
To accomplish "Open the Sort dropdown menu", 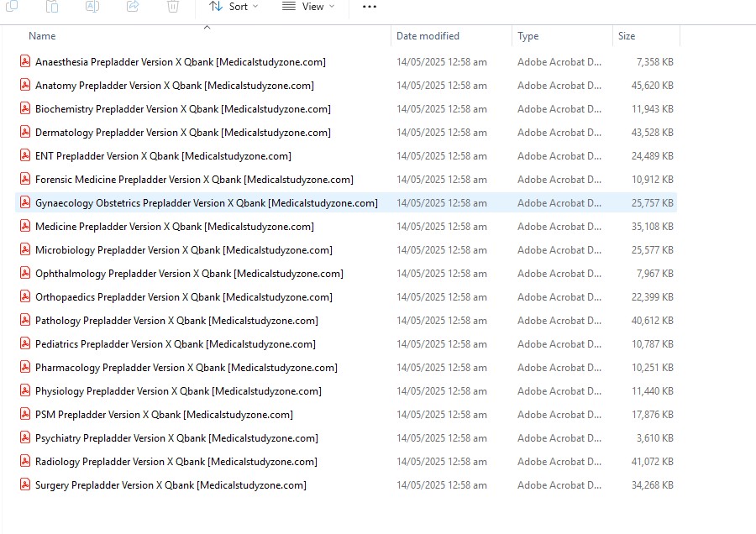I will click(234, 6).
